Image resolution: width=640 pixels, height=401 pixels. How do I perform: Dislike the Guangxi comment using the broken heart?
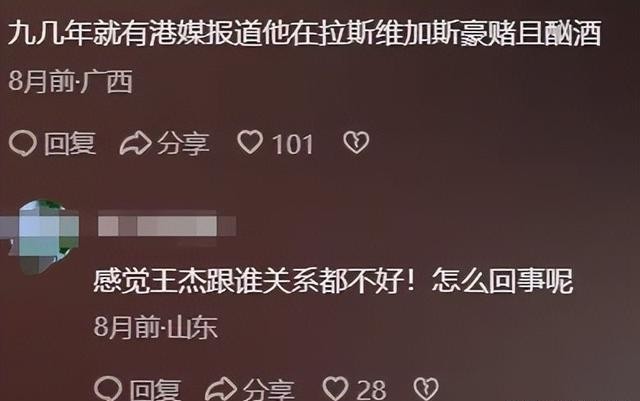coord(356,143)
